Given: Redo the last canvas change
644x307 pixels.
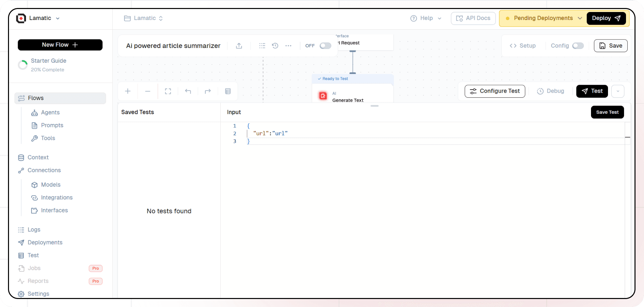Looking at the screenshot, I should click(208, 91).
